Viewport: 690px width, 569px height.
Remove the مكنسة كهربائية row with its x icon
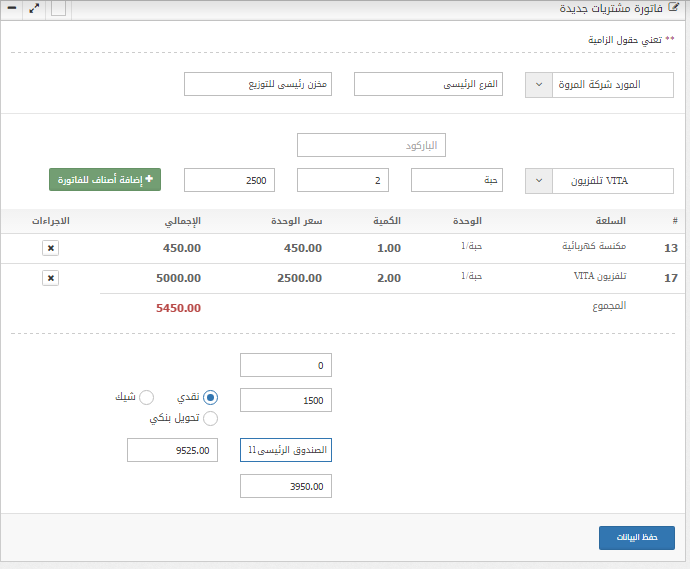pyautogui.click(x=51, y=248)
